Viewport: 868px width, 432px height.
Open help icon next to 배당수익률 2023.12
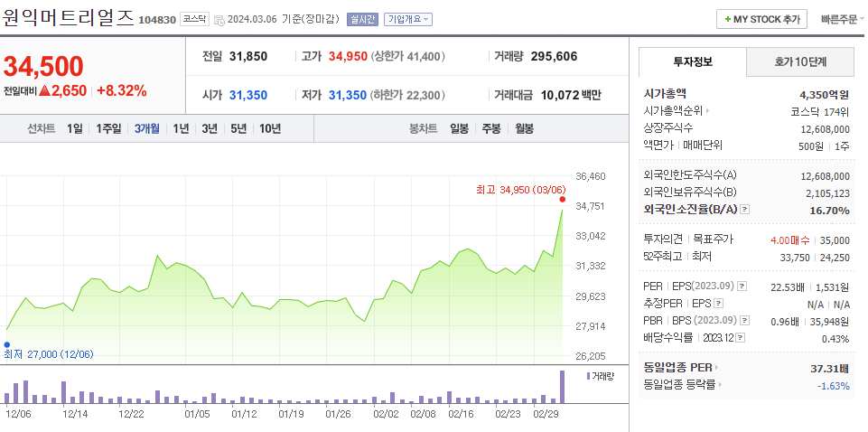tap(741, 338)
